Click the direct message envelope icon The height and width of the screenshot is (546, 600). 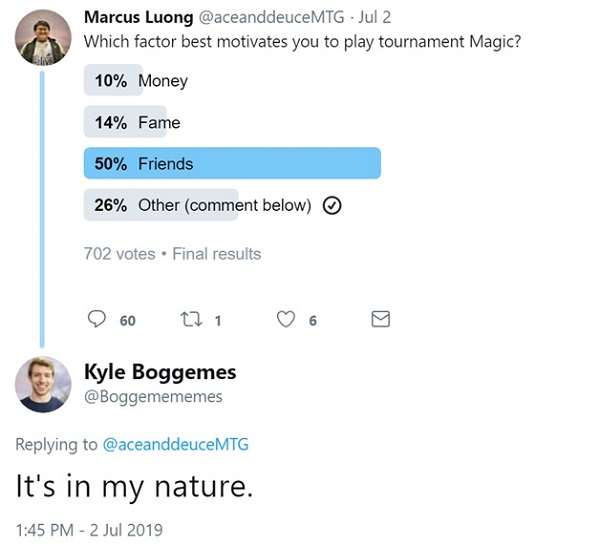tap(380, 319)
